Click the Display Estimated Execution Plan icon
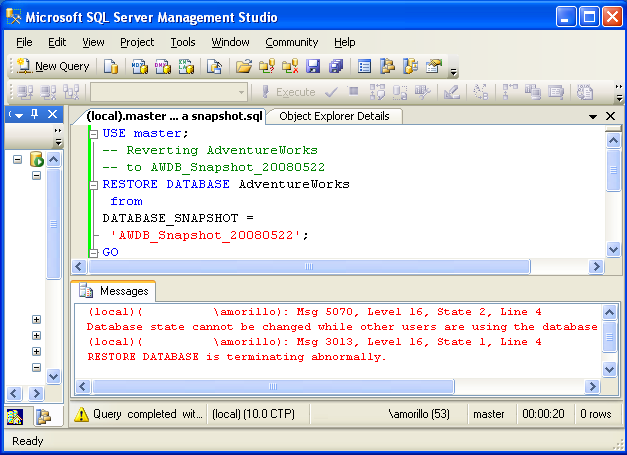Viewport: 627px width, 455px height. click(x=377, y=92)
